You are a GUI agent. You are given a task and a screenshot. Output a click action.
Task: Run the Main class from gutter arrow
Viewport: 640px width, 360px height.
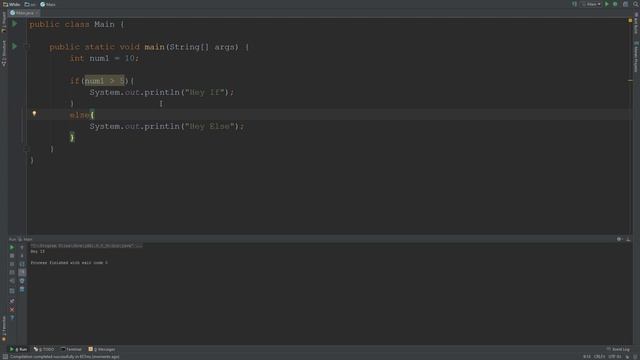click(x=15, y=24)
